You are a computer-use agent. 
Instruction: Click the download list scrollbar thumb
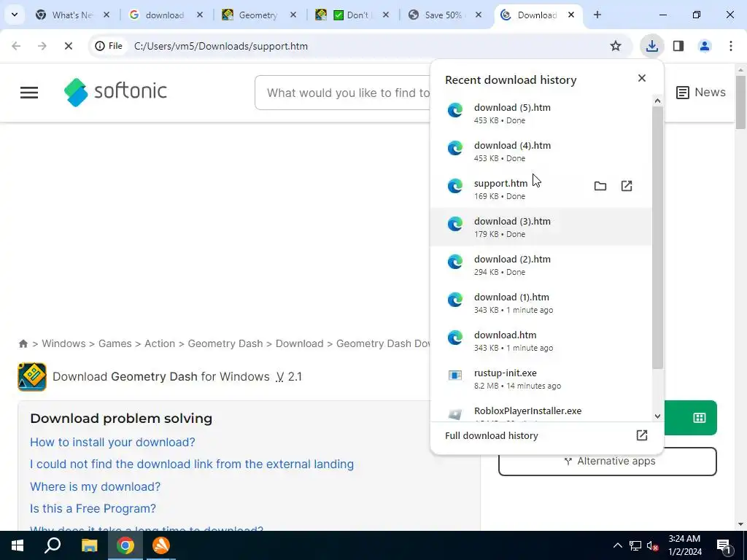[657, 237]
